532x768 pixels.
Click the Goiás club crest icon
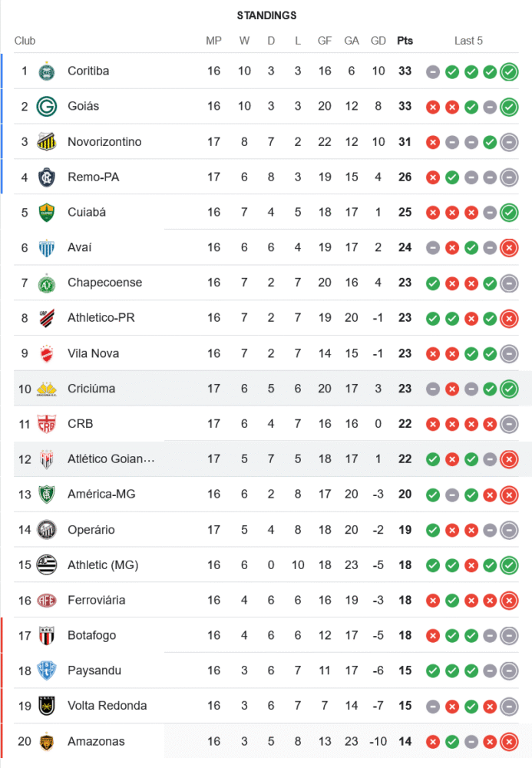click(x=47, y=107)
